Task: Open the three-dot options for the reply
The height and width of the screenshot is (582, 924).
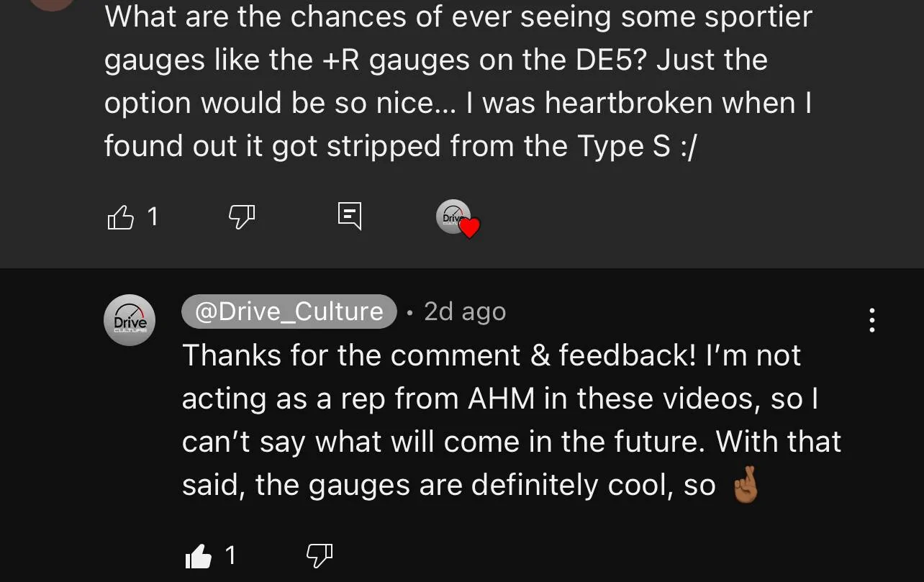Action: [x=872, y=320]
